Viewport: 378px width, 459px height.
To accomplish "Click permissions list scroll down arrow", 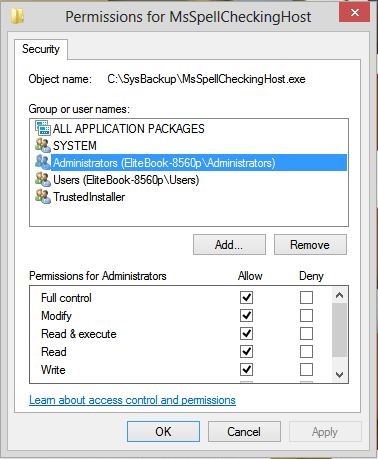I will click(x=340, y=375).
